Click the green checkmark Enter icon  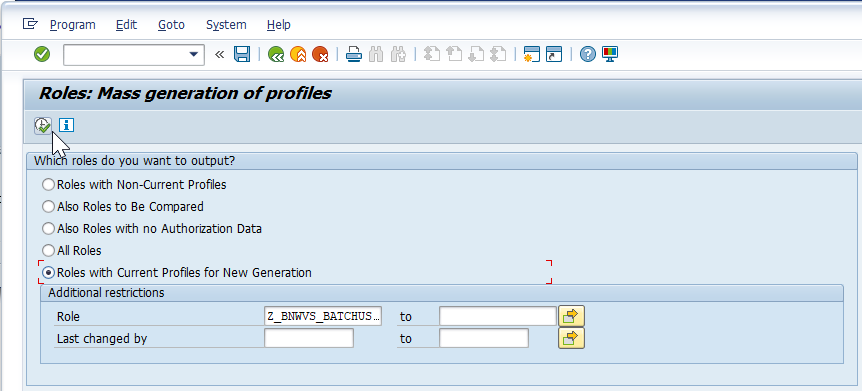point(42,54)
